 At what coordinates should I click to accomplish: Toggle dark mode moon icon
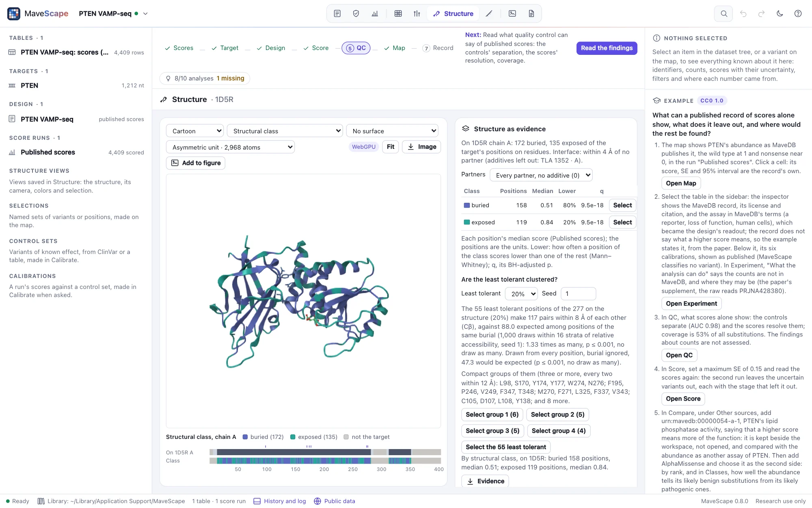tap(780, 13)
